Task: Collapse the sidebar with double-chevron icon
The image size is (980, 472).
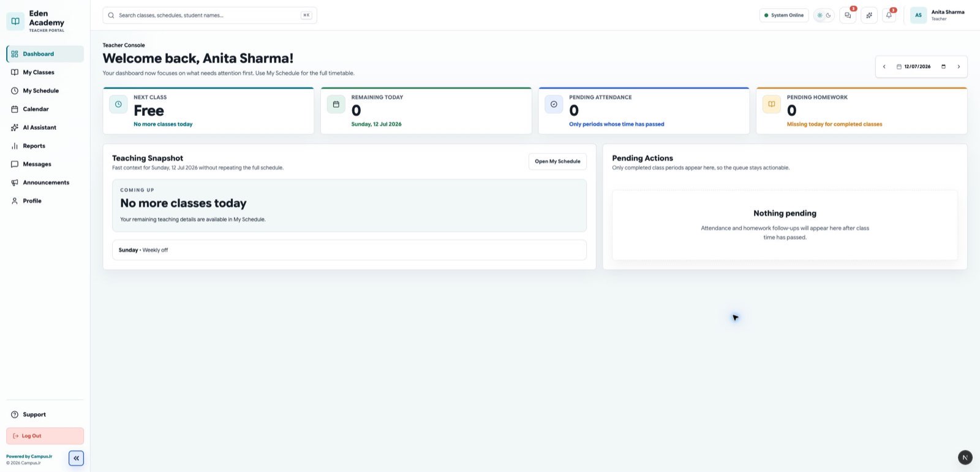Action: (76, 458)
